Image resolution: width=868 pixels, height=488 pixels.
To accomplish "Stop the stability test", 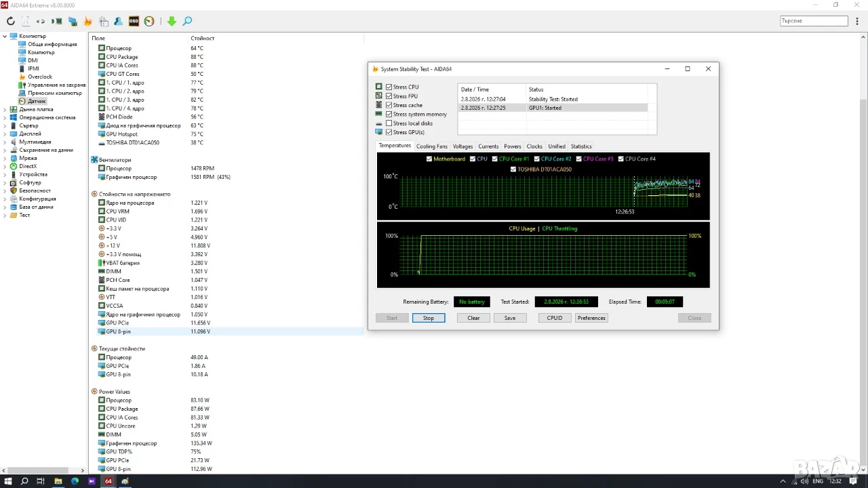I will (429, 318).
